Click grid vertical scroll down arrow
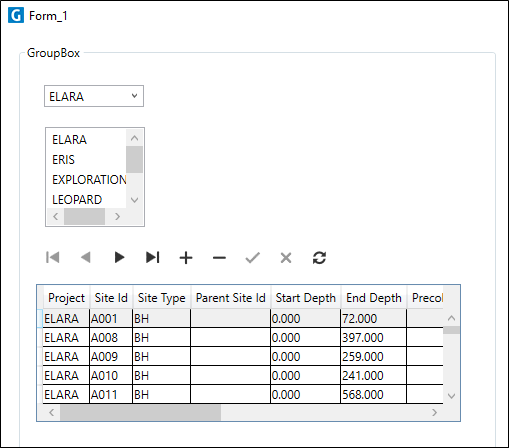Viewport: 509px width, 448px height. pos(452,396)
